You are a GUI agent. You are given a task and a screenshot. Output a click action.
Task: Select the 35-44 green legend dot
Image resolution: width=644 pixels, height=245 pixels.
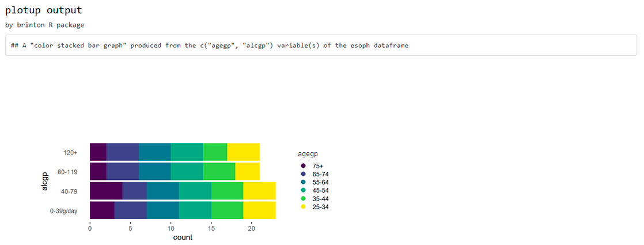303,198
